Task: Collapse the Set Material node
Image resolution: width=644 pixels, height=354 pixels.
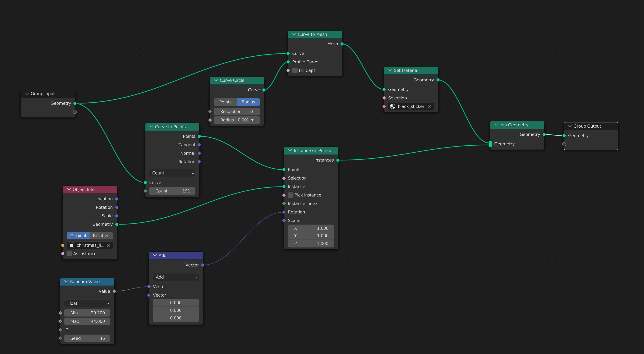Action: click(390, 71)
